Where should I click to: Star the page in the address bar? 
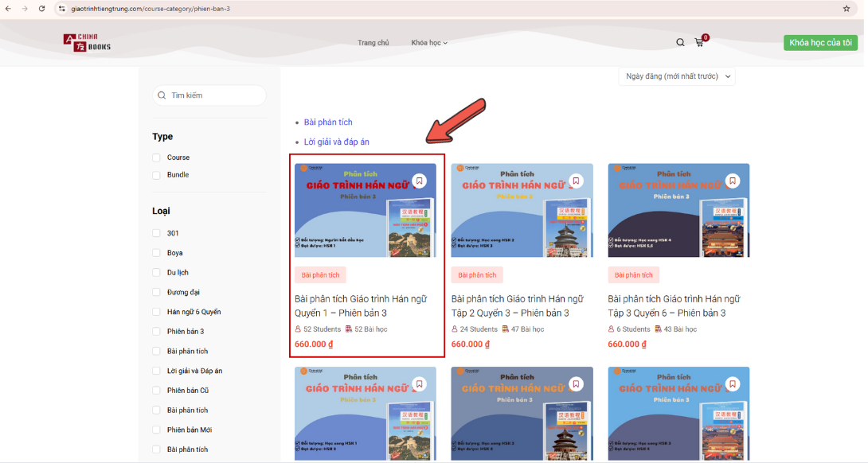tap(846, 10)
